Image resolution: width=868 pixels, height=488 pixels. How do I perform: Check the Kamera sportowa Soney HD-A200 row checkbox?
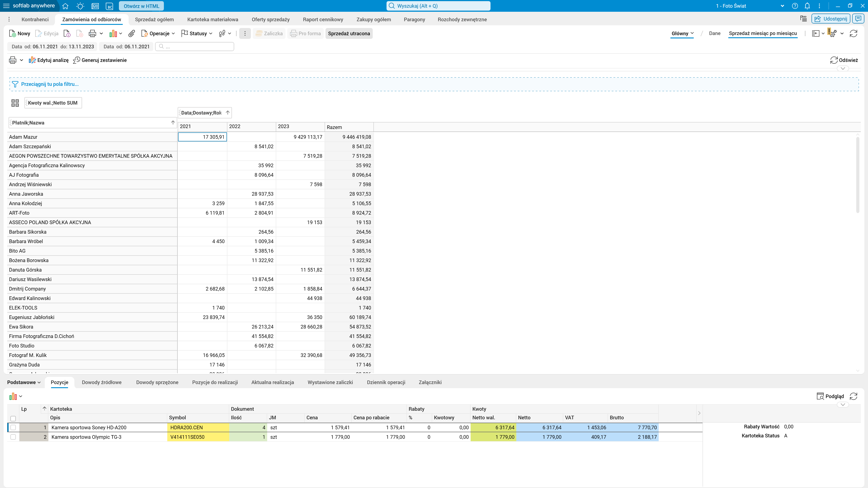coord(13,427)
